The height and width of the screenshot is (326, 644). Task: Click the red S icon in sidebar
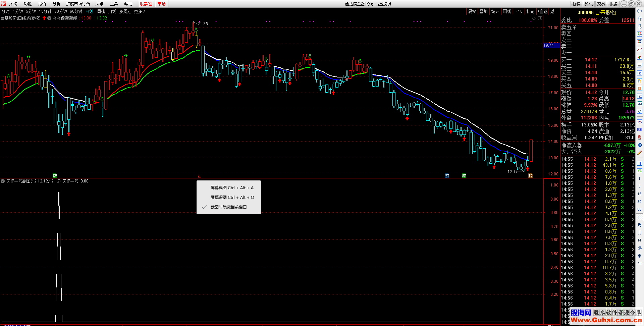[640, 137]
